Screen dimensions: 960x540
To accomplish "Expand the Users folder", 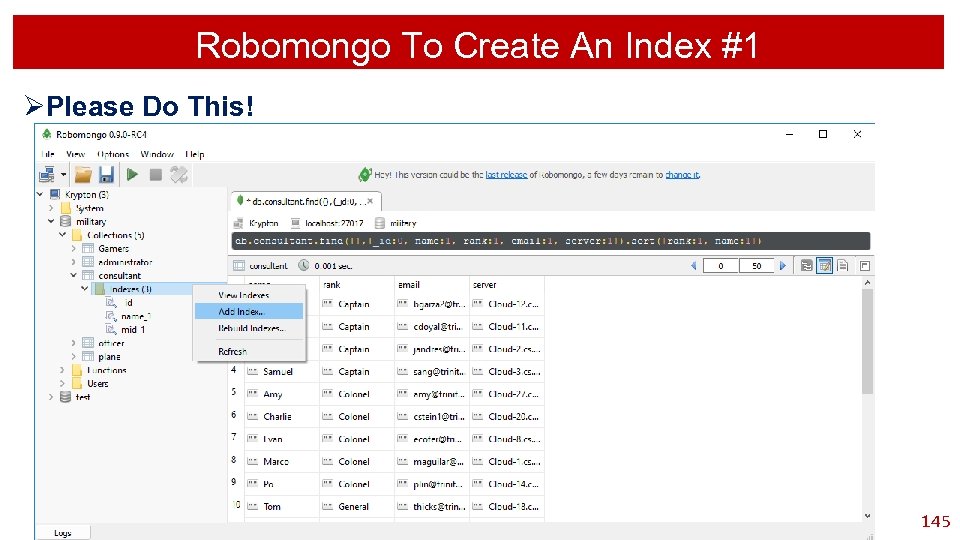I will click(x=62, y=383).
